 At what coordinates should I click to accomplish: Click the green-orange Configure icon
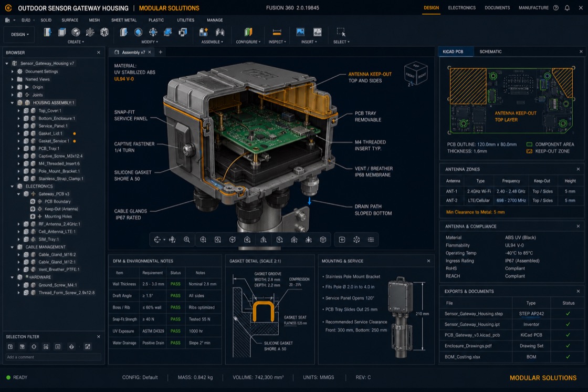(248, 32)
